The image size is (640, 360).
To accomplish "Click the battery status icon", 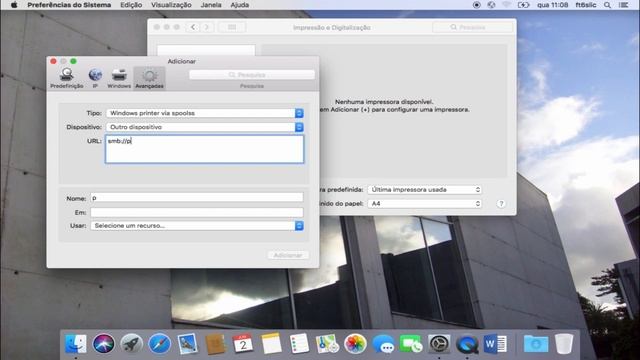I will (x=523, y=5).
